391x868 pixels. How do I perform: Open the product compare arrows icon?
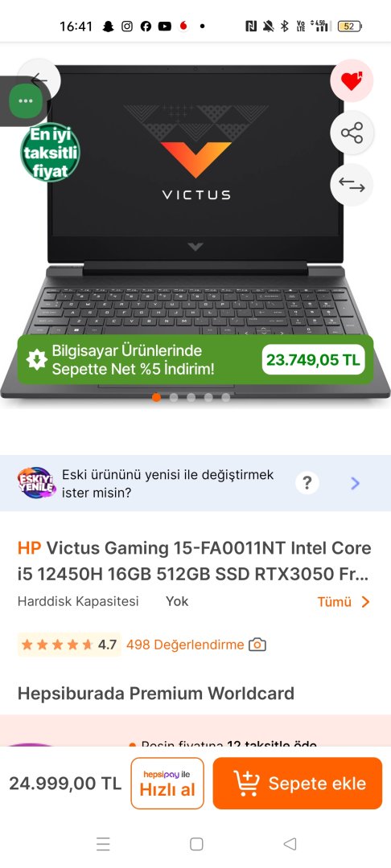(x=352, y=185)
